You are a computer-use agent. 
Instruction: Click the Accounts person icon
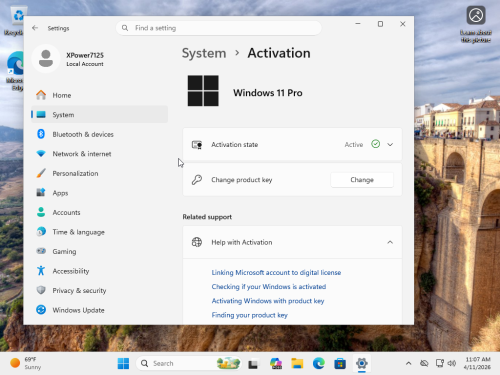coord(41,212)
